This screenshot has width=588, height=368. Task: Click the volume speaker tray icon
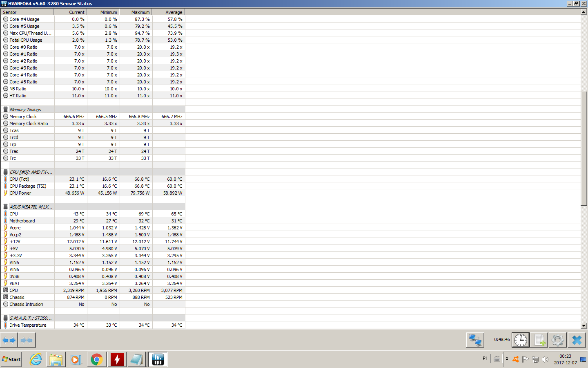[x=545, y=359]
